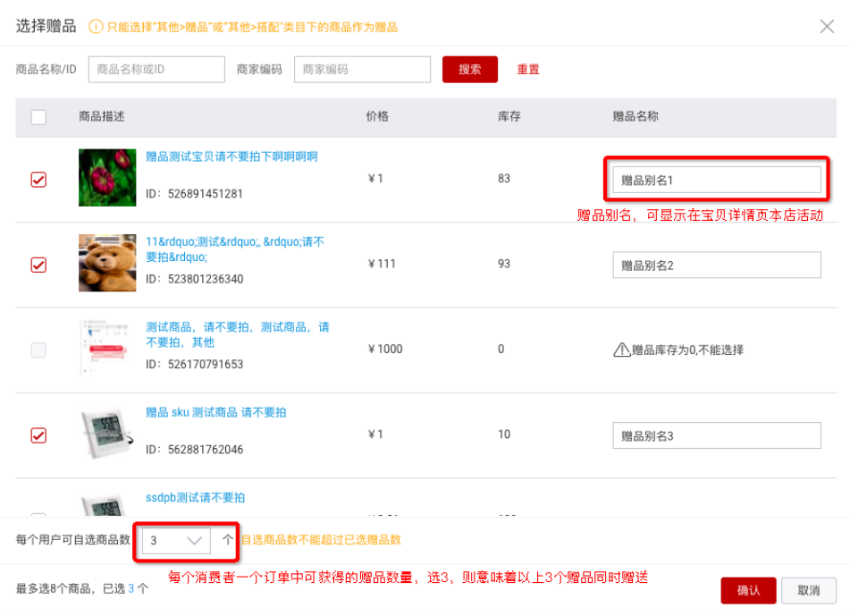Uncheck the teddy bear product checkbox

pos(38,265)
